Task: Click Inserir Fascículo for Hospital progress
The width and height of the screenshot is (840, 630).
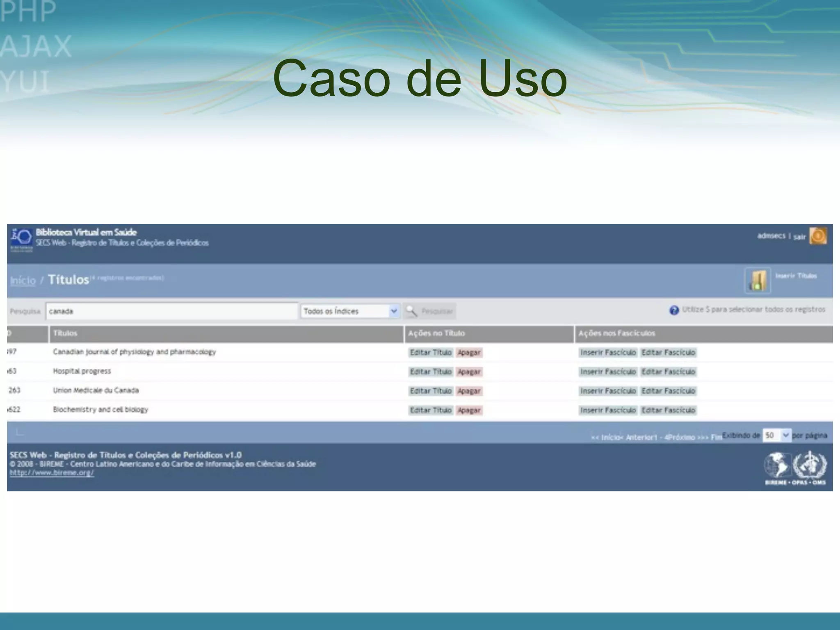Action: point(608,372)
